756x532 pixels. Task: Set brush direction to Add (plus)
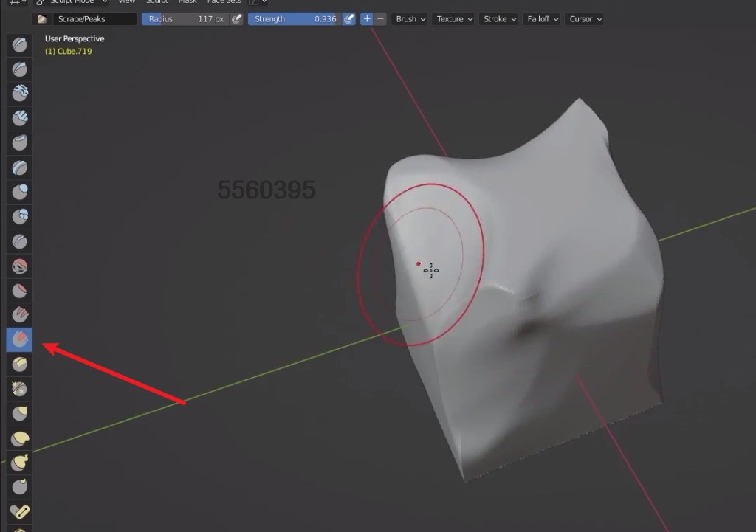coord(367,19)
